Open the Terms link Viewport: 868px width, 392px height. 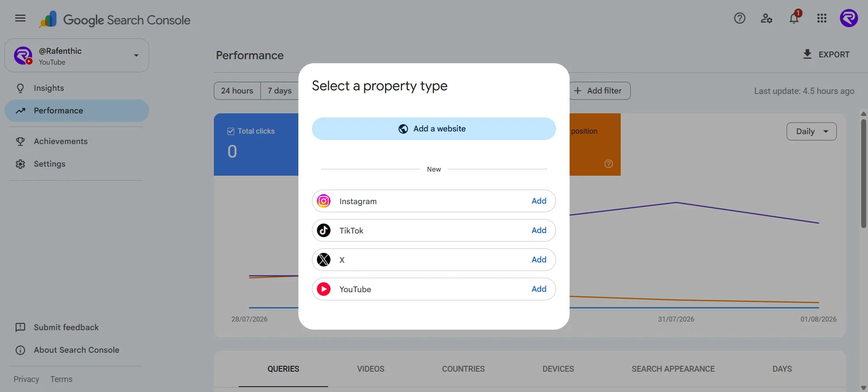[61, 379]
